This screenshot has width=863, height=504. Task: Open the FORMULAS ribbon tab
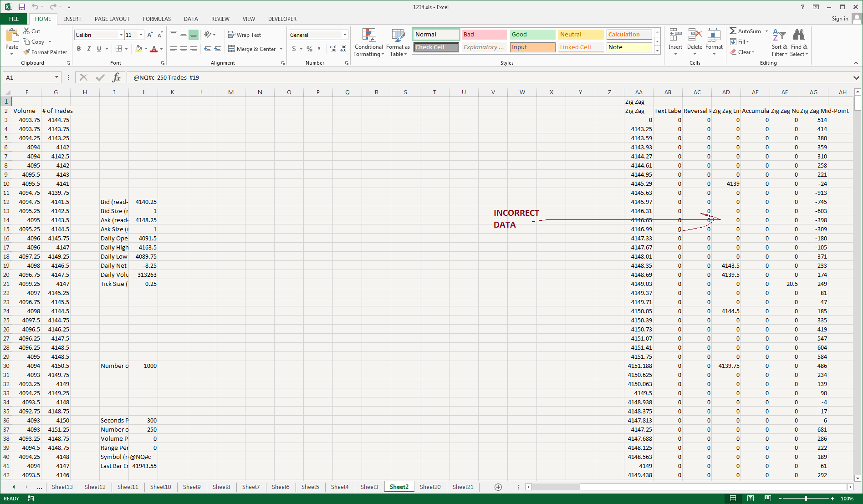click(157, 19)
